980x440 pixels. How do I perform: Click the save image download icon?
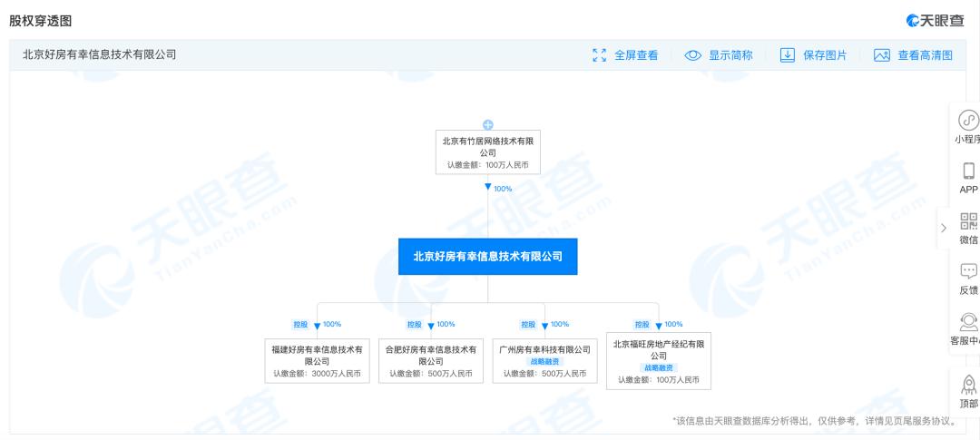coord(787,55)
